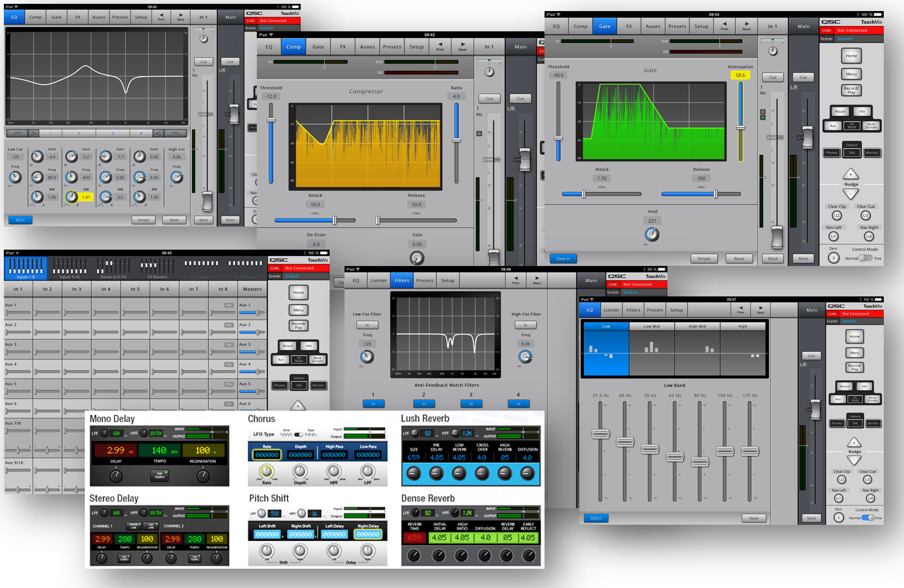
Task: Select the low cut filter shape icon in EQ screen
Action: 17,133
